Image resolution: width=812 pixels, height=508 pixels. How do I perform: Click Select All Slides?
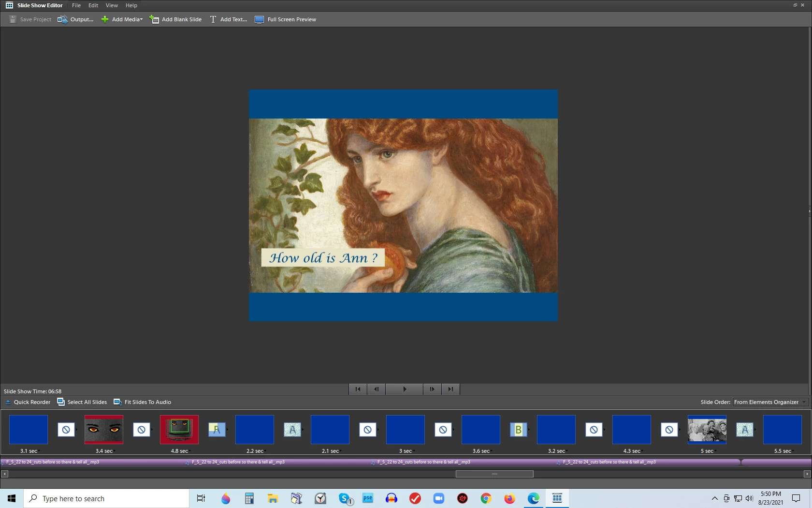coord(82,402)
